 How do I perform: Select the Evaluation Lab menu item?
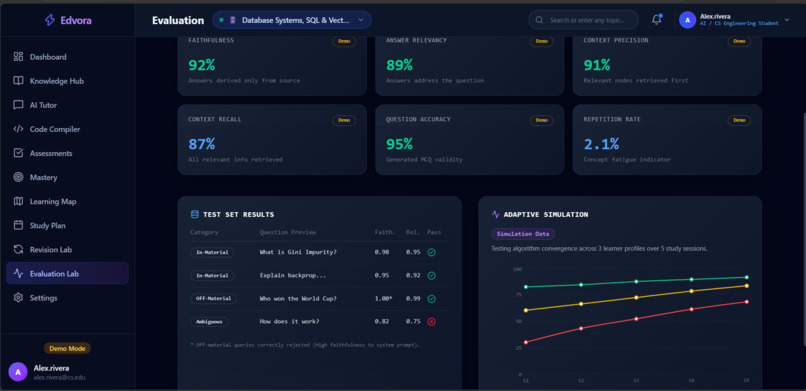click(x=67, y=273)
